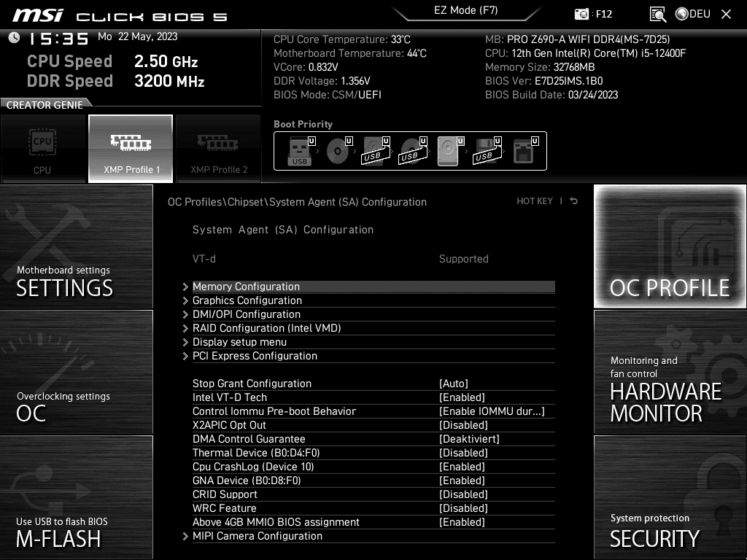
Task: Open the HARDWARE MONITOR section
Action: (x=670, y=372)
